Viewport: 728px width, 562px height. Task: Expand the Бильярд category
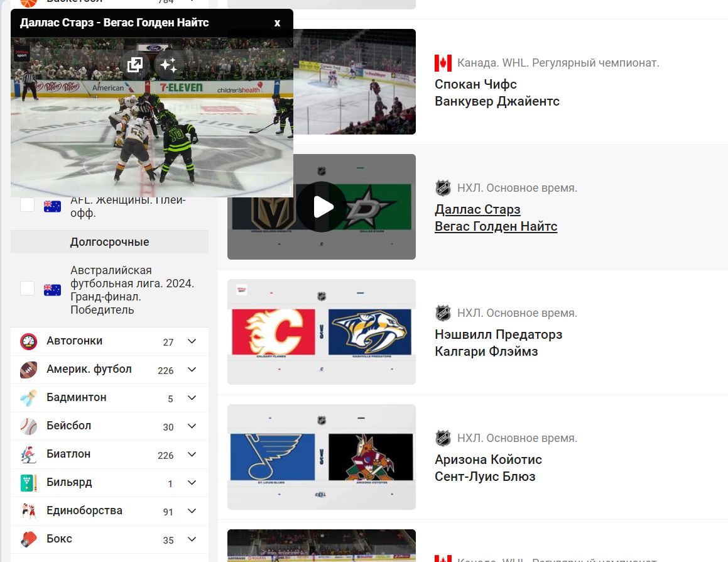coord(192,483)
